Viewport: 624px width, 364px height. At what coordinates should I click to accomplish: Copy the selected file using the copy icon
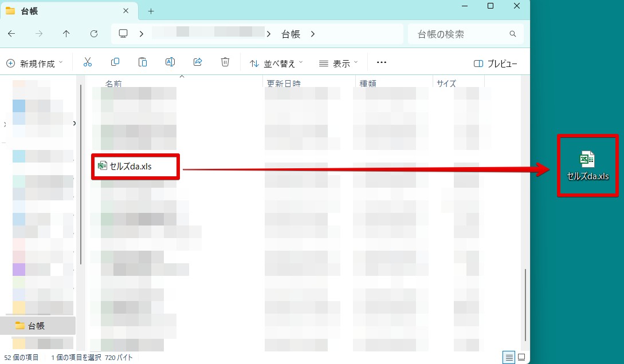point(115,62)
